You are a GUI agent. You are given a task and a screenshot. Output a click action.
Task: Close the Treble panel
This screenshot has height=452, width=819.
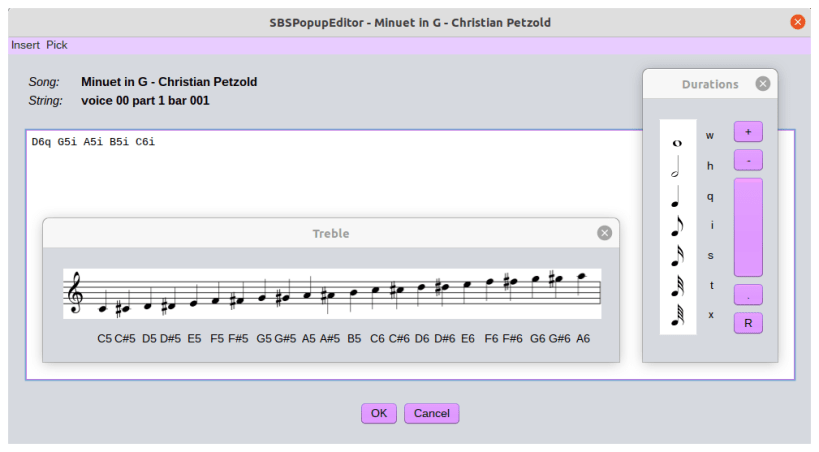pos(604,233)
